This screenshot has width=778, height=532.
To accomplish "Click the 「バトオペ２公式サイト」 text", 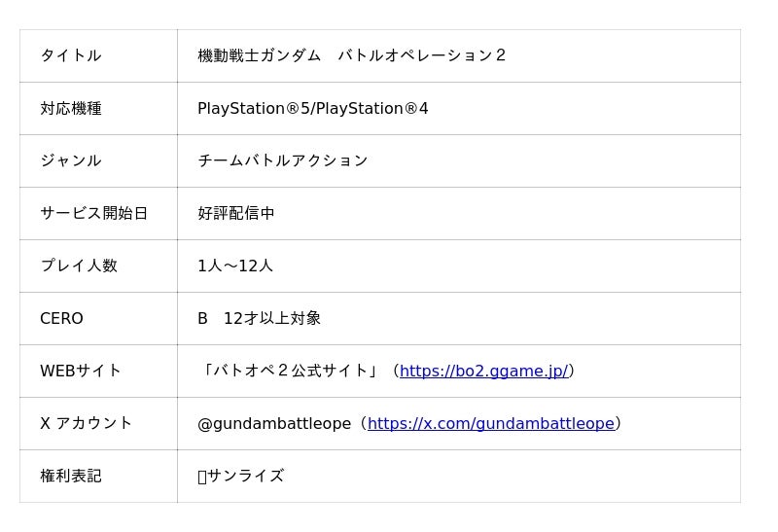I will click(290, 371).
